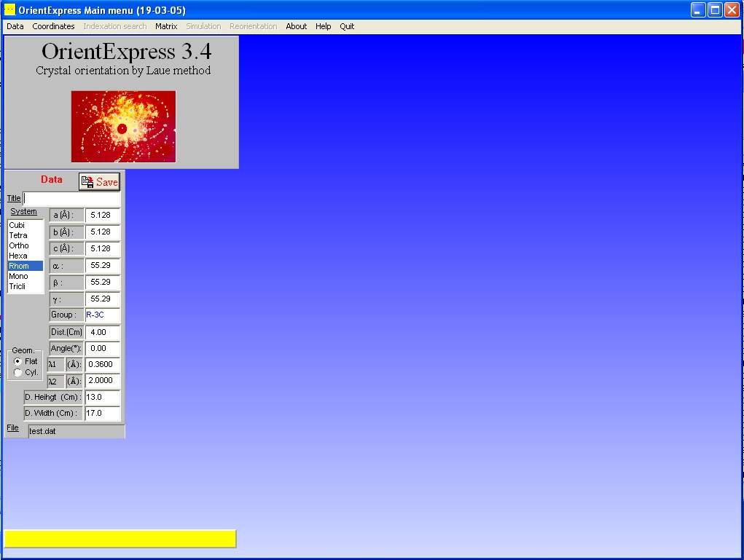Open the Matrix menu
744x560 pixels.
coord(166,26)
